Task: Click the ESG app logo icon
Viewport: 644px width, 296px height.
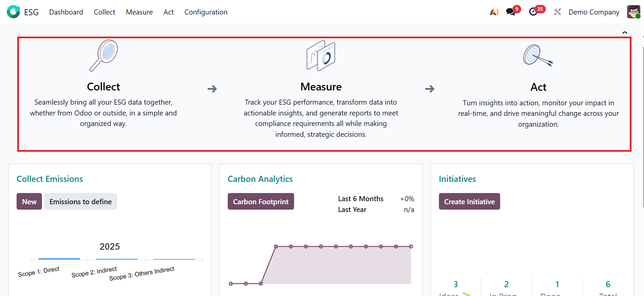Action: point(14,12)
